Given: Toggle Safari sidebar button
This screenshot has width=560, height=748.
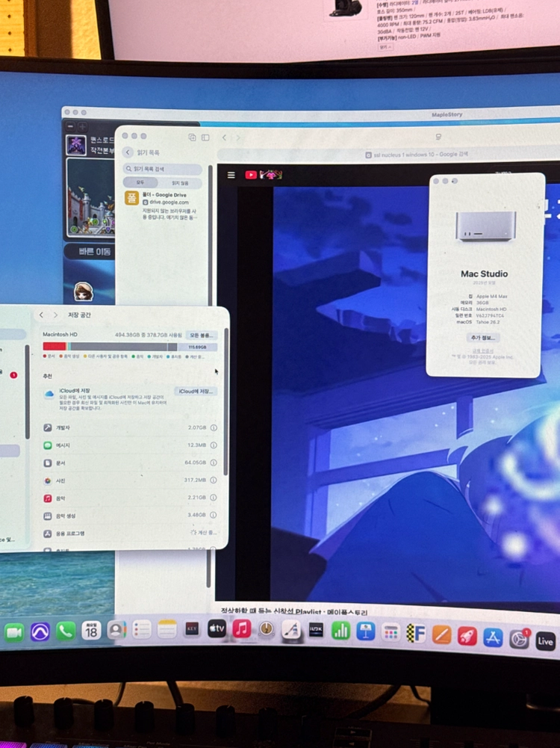Looking at the screenshot, I should pyautogui.click(x=205, y=137).
